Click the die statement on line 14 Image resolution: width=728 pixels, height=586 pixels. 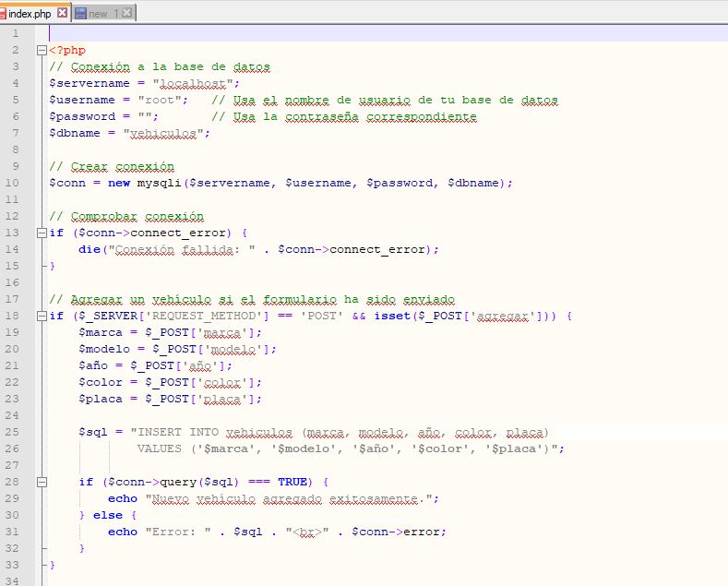click(89, 249)
